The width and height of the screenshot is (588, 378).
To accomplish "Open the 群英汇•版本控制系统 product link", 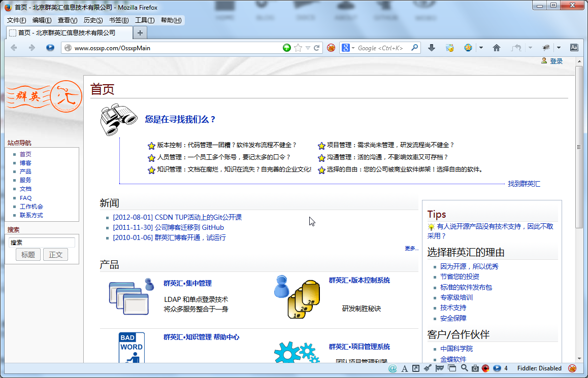I will [360, 280].
